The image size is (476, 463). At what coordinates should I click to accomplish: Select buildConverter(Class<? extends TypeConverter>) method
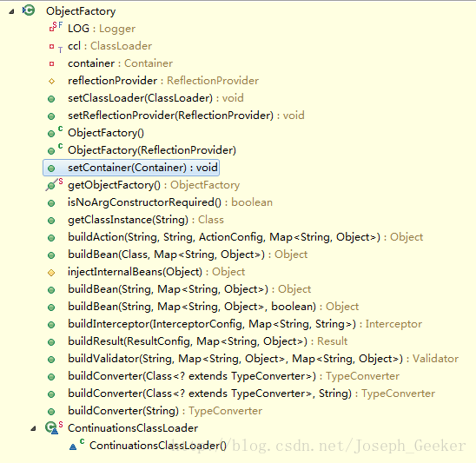[x=234, y=376]
